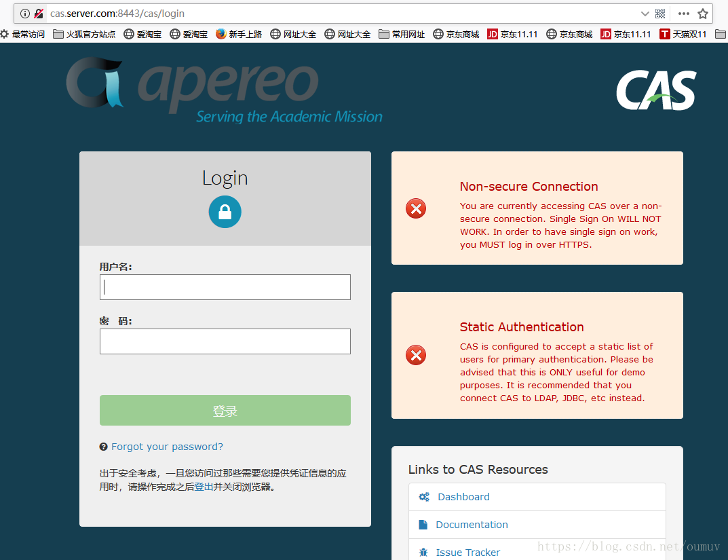Click the blue lock icon under Login

225,212
